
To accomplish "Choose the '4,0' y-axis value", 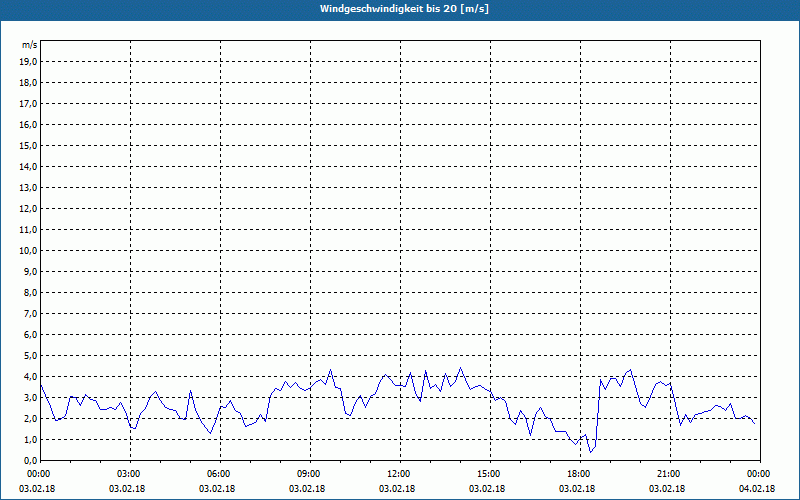I will (x=31, y=376).
